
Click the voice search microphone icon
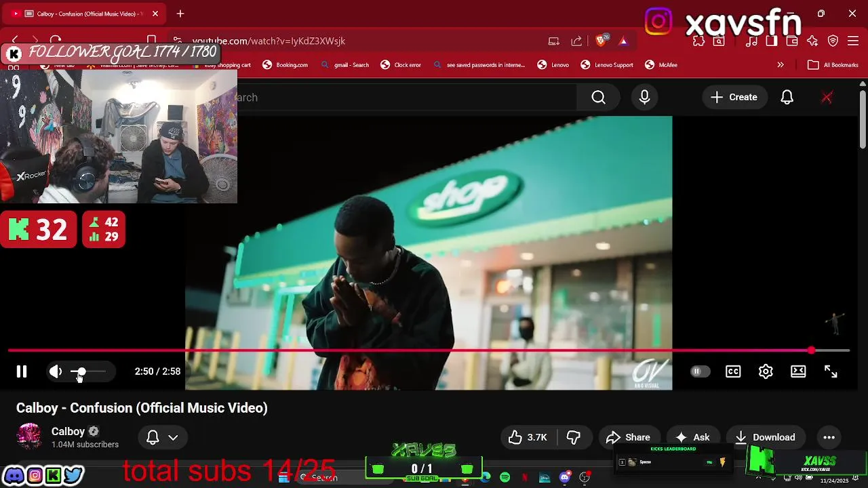click(x=644, y=98)
